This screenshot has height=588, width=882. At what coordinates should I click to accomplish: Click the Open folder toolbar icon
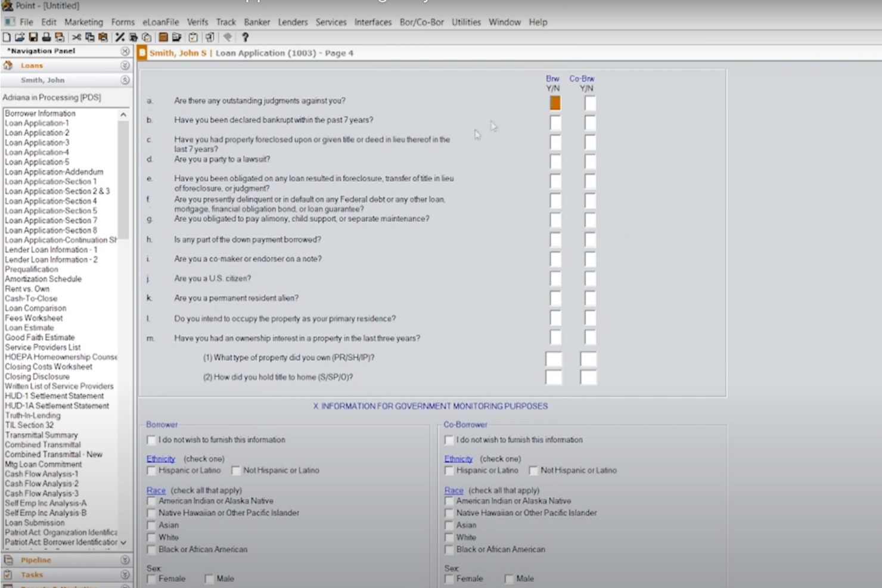tap(20, 38)
